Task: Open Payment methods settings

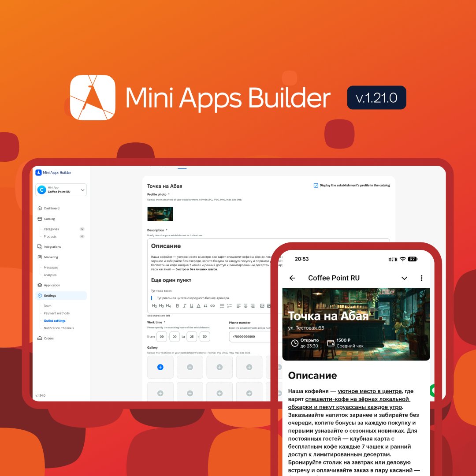Action: coord(57,313)
